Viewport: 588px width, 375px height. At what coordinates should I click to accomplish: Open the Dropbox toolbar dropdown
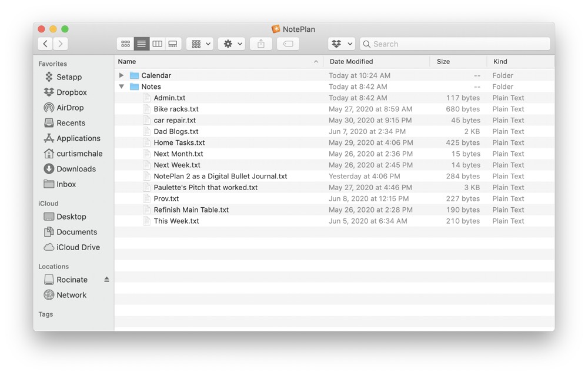(x=342, y=44)
